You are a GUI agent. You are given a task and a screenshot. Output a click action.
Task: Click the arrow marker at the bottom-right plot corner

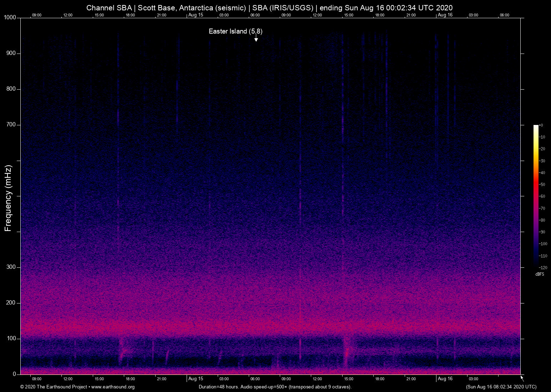coord(522,378)
